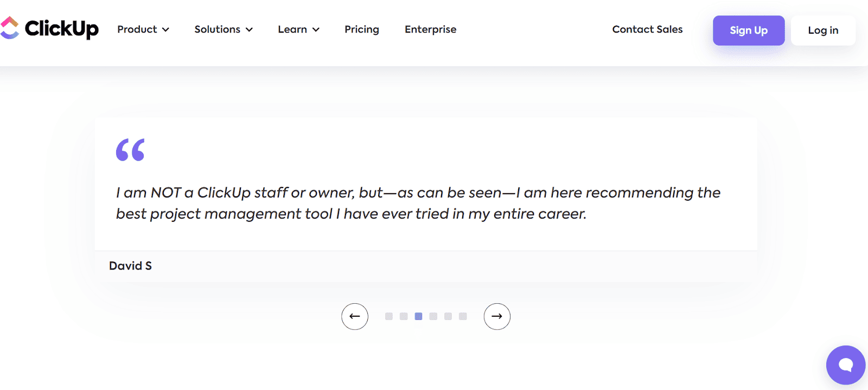Image resolution: width=868 pixels, height=390 pixels.
Task: Expand the Learn dropdown menu
Action: coord(298,29)
